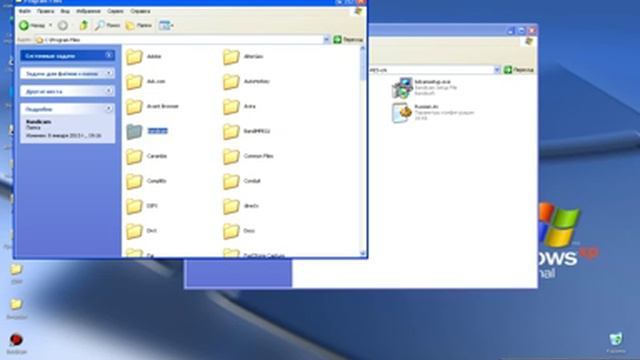Select the DivX folder
This screenshot has height=360, width=640.
click(x=141, y=231)
